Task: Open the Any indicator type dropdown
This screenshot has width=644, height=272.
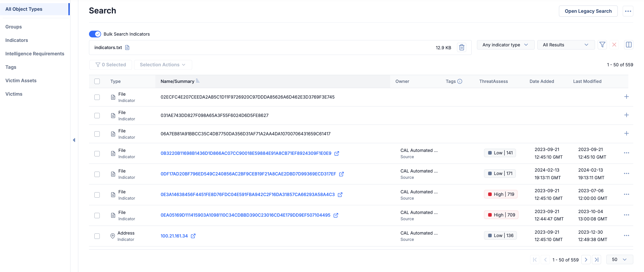Action: tap(505, 45)
